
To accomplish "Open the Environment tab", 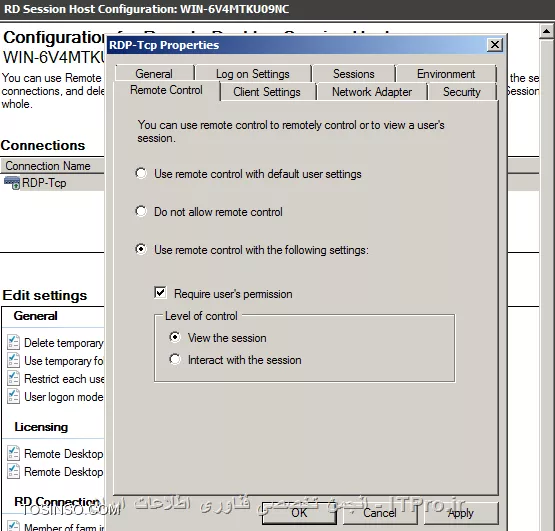I will coord(446,74).
